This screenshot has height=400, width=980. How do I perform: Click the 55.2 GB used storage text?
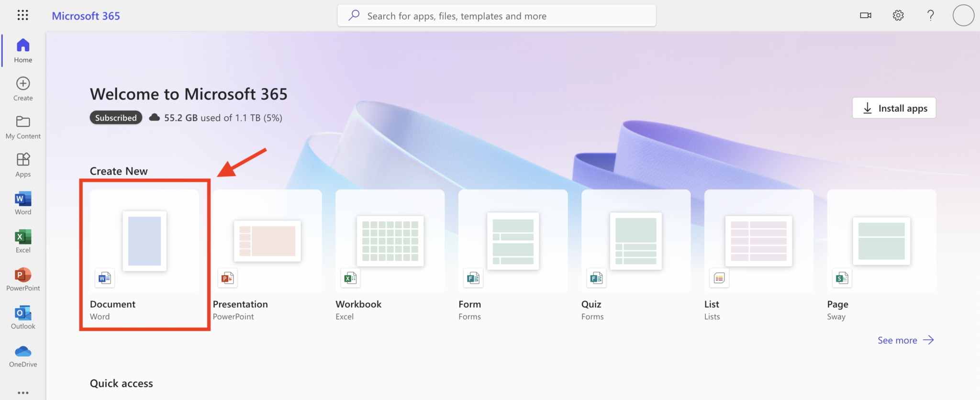click(223, 118)
